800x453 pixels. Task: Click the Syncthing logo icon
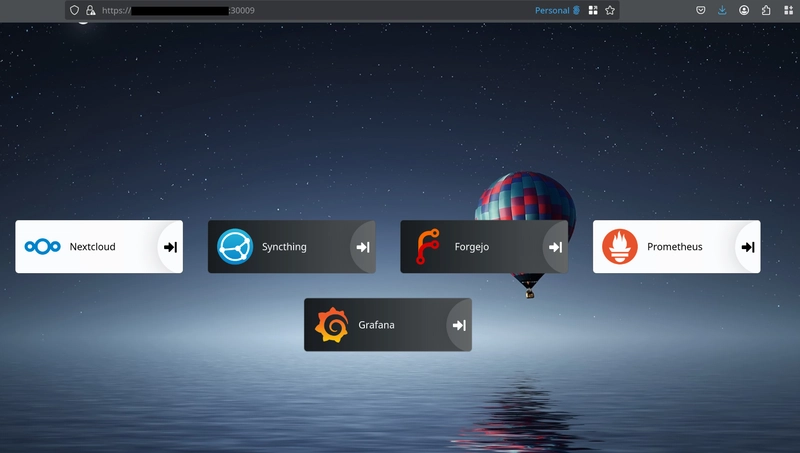(235, 247)
